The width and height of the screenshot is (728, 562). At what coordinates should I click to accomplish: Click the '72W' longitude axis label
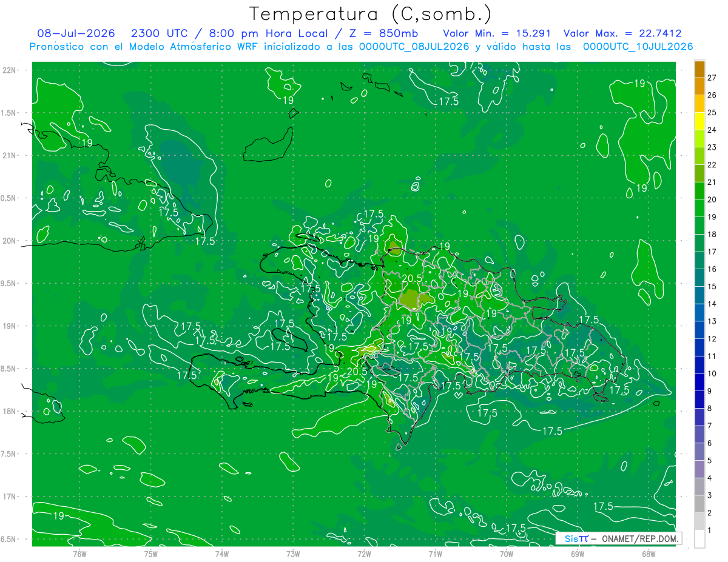click(x=364, y=554)
